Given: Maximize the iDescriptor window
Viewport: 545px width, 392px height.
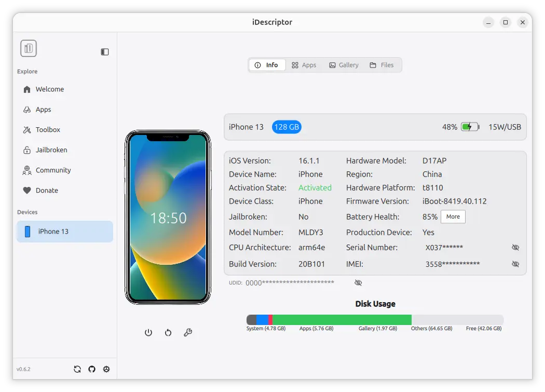Looking at the screenshot, I should [506, 23].
